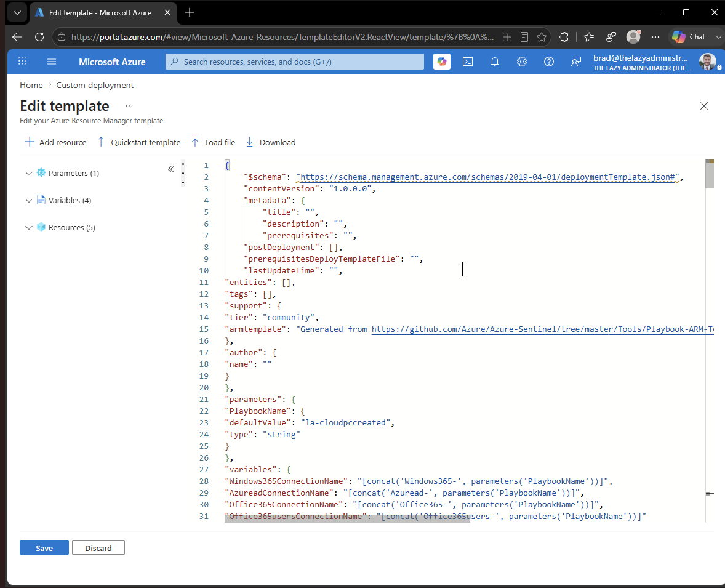Open the browser essentials heart icon
This screenshot has height=588, width=725.
[611, 37]
